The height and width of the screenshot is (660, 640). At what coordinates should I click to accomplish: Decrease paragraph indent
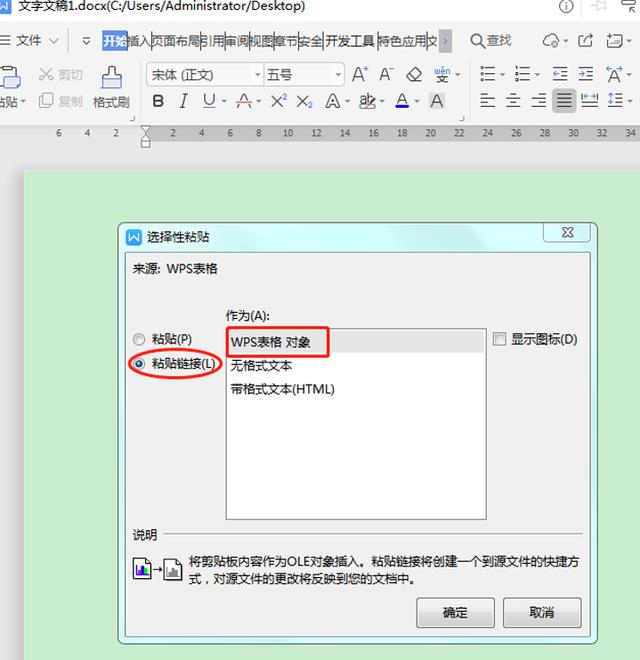560,74
